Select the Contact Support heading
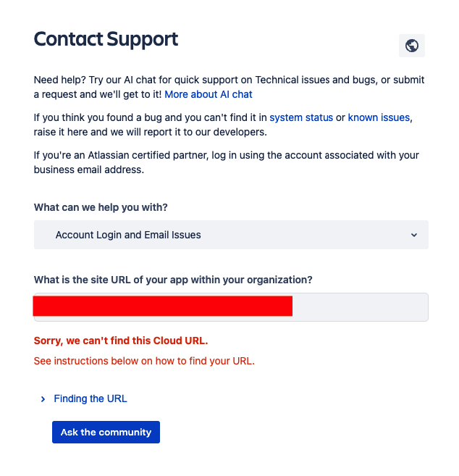459x476 pixels. [x=106, y=39]
